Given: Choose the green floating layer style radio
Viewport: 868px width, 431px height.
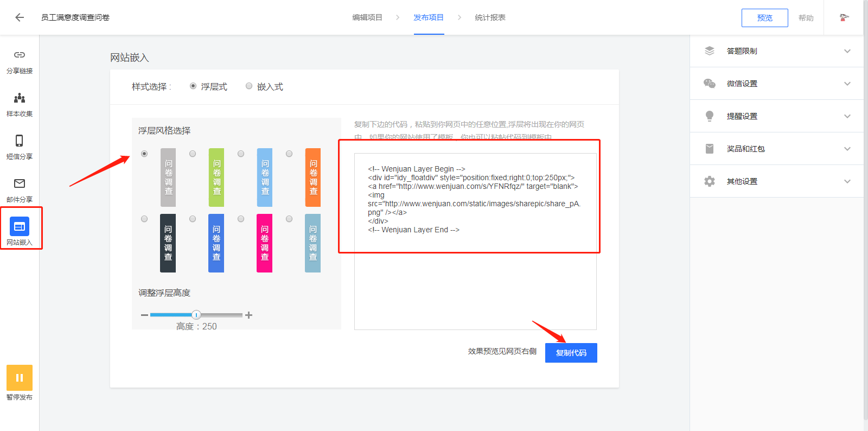Looking at the screenshot, I should click(193, 154).
